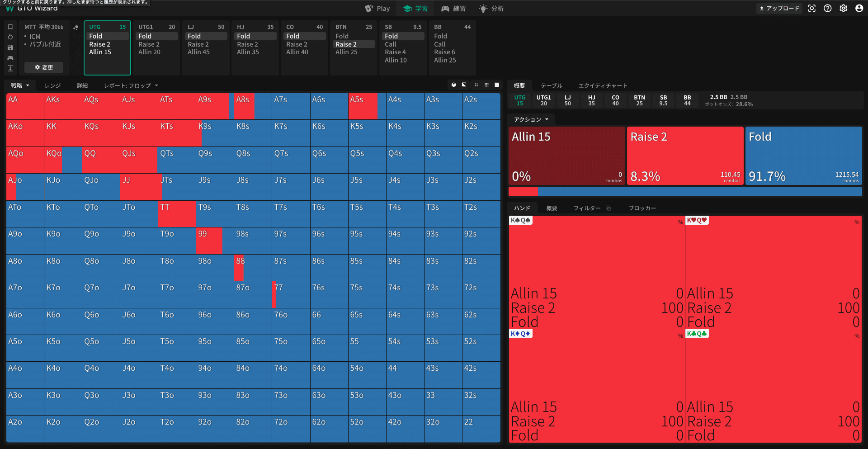Image resolution: width=868 pixels, height=449 pixels.
Task: Switch to the レンジ tab
Action: pos(52,85)
